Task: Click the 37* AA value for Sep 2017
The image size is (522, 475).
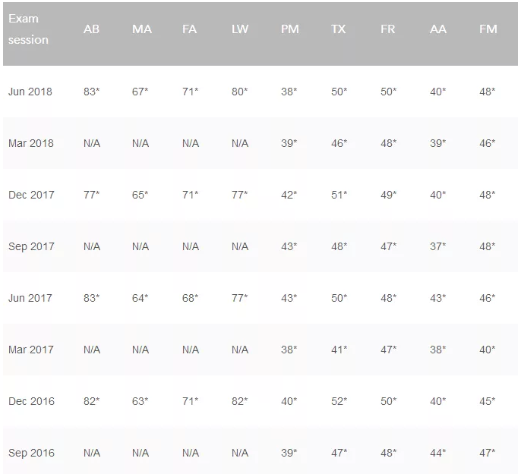Action: (438, 247)
